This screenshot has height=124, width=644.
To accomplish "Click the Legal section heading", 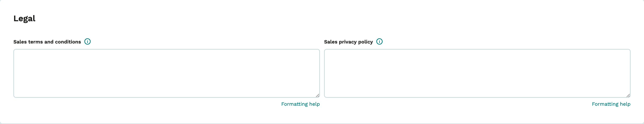I will pos(24,18).
